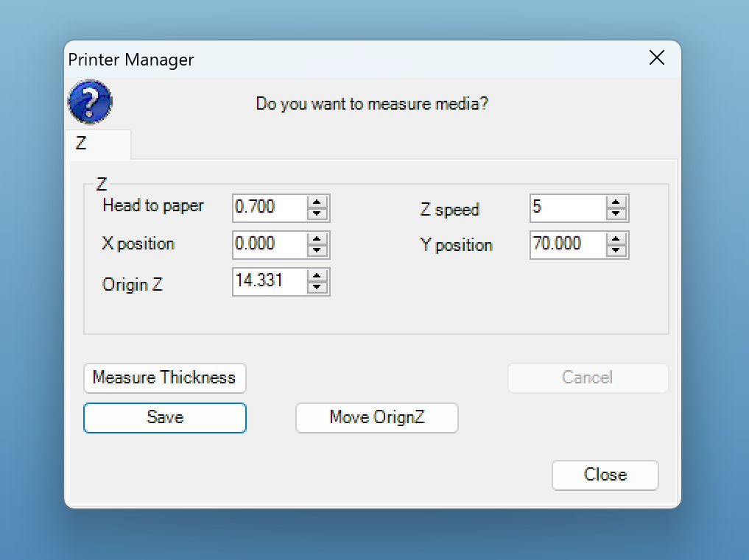This screenshot has width=749, height=560.
Task: Decrease Head to paper value with down arrow
Action: pyautogui.click(x=317, y=214)
